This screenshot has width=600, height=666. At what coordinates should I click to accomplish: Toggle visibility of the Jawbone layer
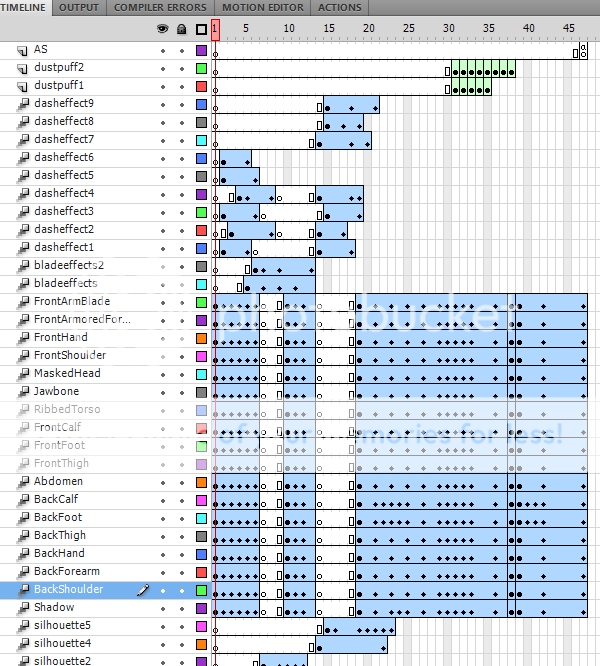pyautogui.click(x=163, y=391)
